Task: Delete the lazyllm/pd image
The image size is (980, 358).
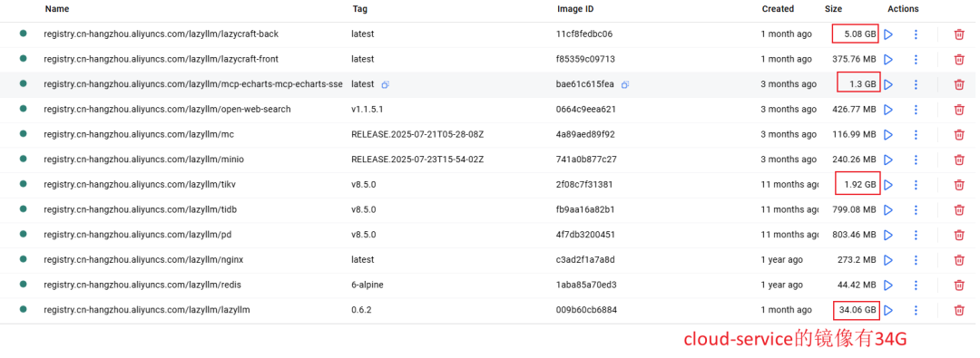Action: [x=959, y=235]
